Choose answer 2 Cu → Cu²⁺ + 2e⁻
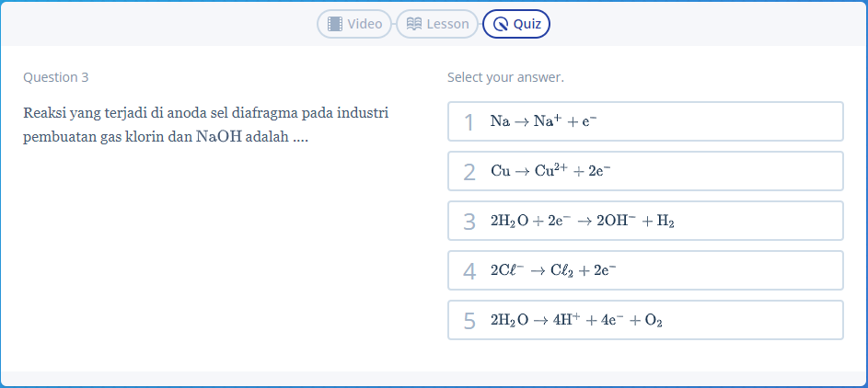868x388 pixels. (645, 171)
